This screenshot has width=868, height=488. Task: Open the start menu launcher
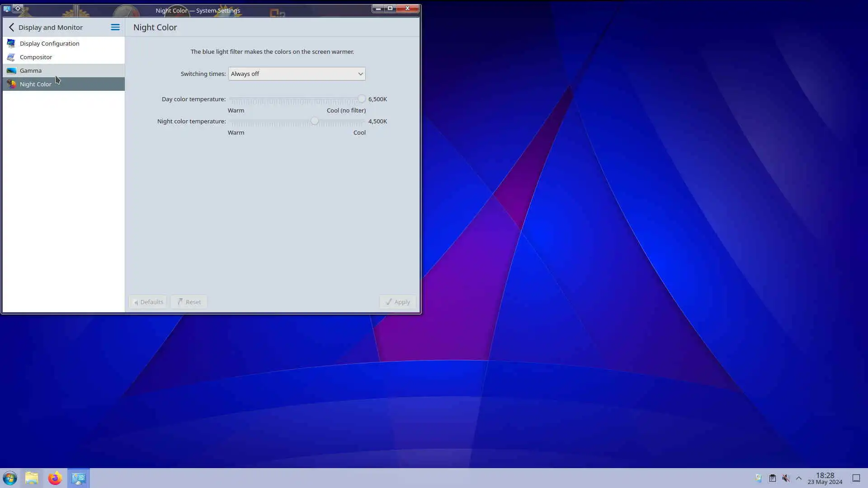point(10,478)
